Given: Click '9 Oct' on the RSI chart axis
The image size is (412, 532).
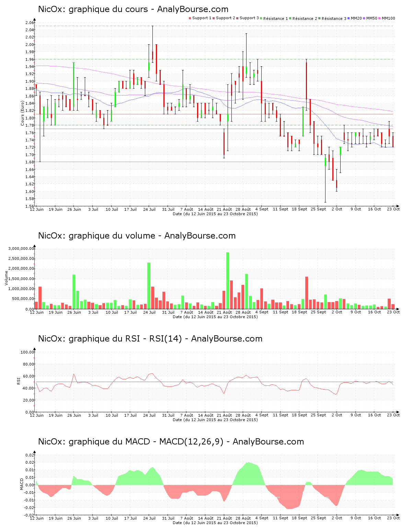Looking at the screenshot, I should (356, 415).
